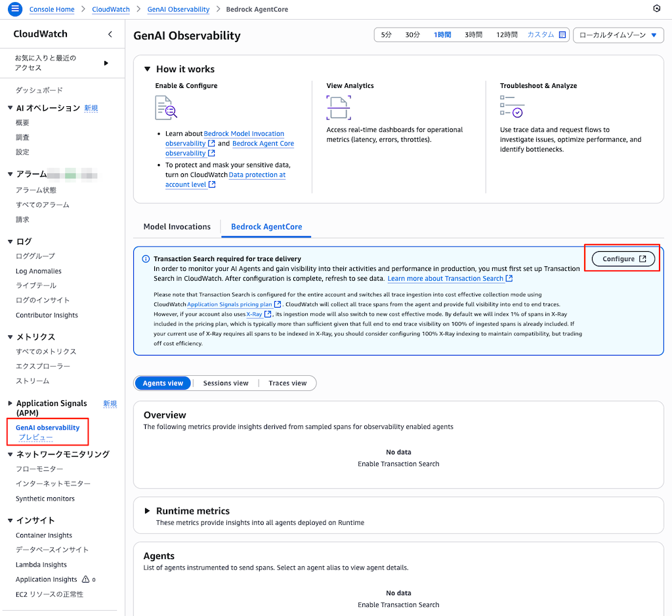
Task: Go to Console Home breadcrumb
Action: (52, 9)
